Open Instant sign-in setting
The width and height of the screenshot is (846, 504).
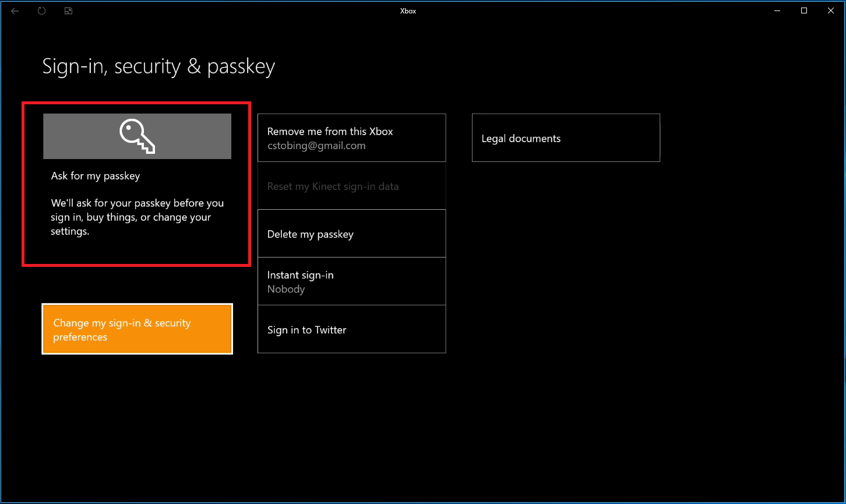[352, 281]
